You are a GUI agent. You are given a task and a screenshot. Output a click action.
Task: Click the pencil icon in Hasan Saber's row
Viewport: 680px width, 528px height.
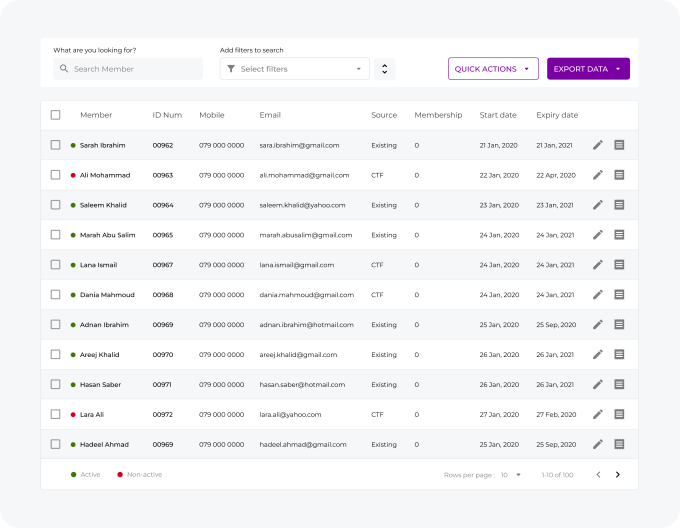tap(598, 384)
